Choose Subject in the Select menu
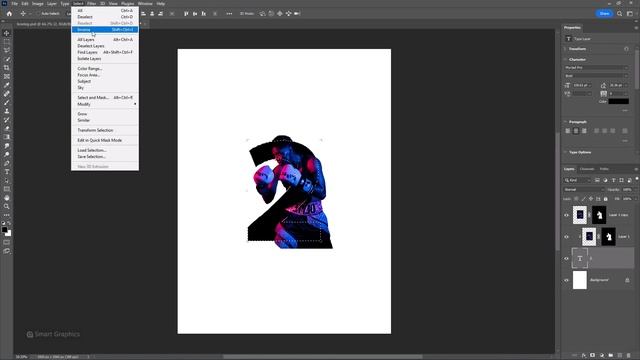This screenshot has width=640, height=360. [x=105, y=81]
